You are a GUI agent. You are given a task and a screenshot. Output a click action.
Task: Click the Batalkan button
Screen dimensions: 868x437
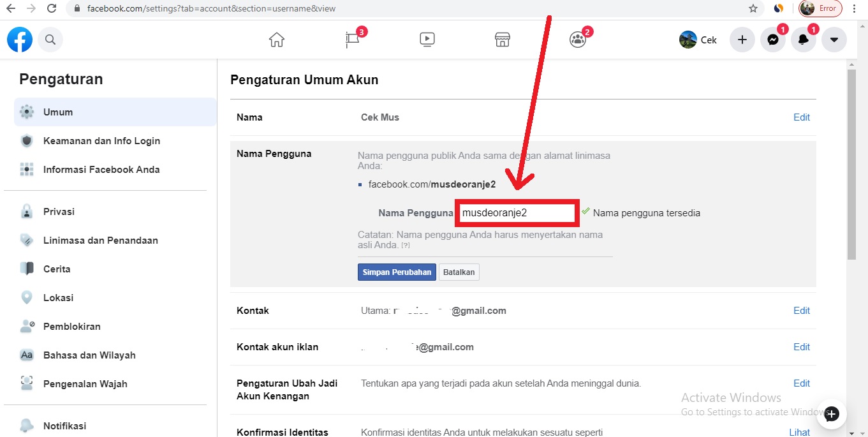(x=459, y=272)
